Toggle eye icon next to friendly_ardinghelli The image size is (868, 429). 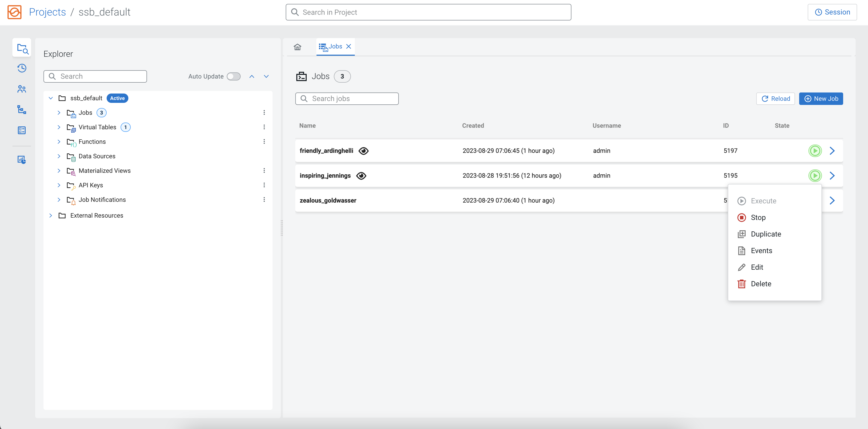(x=363, y=151)
